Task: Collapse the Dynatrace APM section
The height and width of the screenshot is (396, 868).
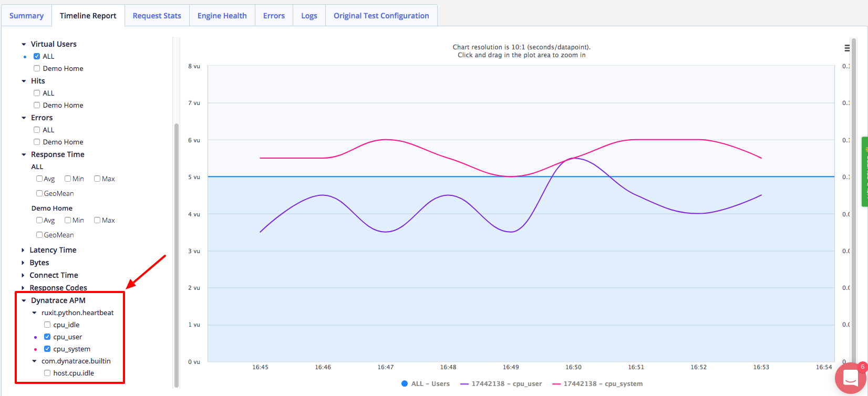Action: click(24, 300)
